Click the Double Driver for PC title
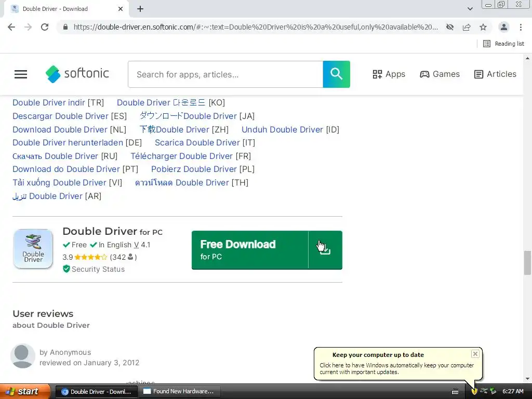 pos(112,231)
